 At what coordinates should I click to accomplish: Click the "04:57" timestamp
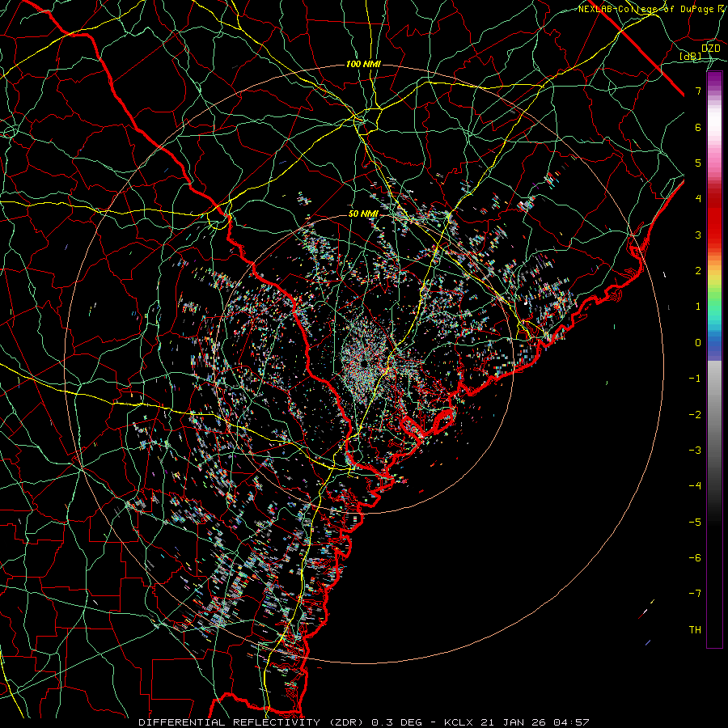(570, 722)
